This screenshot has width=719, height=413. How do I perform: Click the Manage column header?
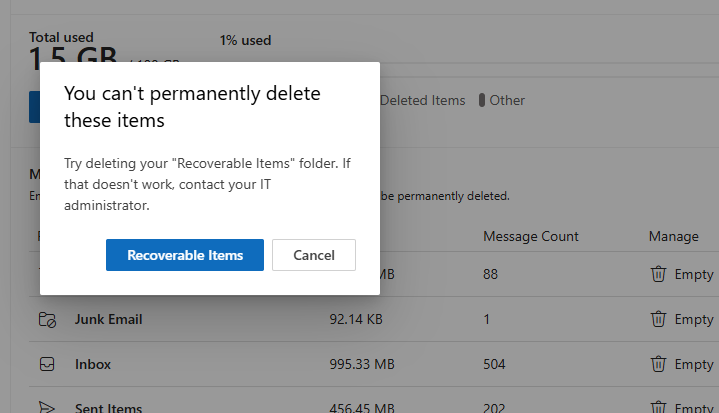pos(673,237)
